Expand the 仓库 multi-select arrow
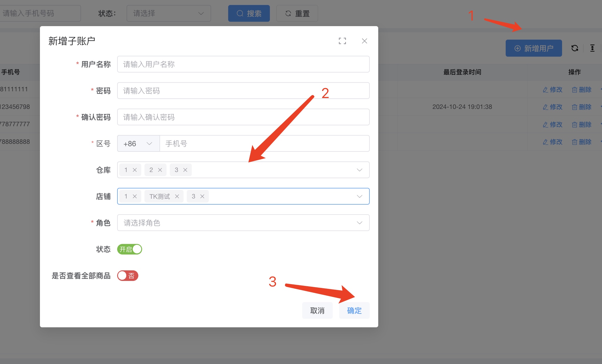This screenshot has width=602, height=364. click(x=359, y=170)
